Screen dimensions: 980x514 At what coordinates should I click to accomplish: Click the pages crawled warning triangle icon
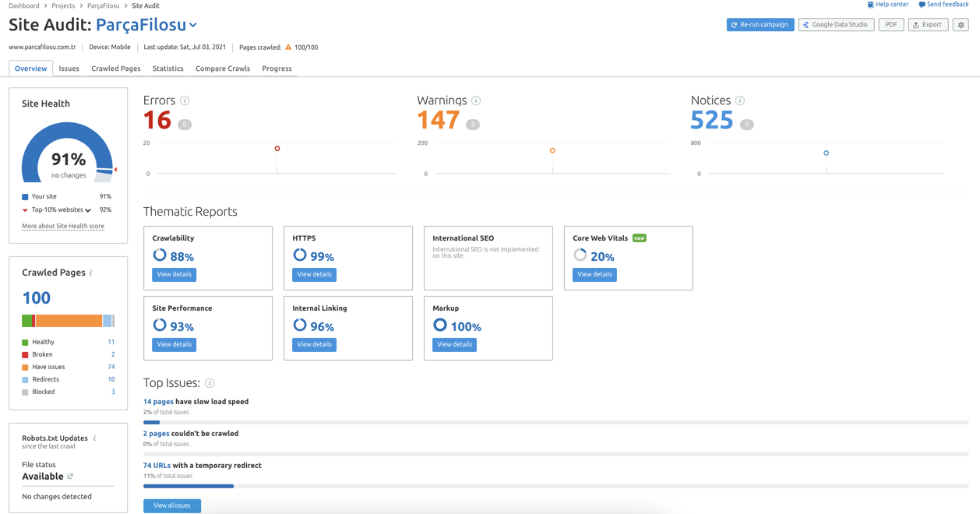288,48
